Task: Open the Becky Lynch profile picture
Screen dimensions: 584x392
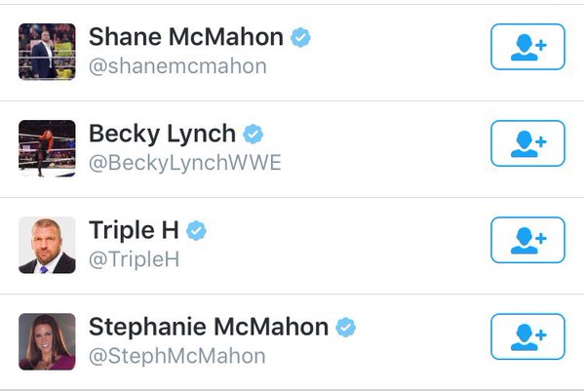Action: tap(47, 148)
